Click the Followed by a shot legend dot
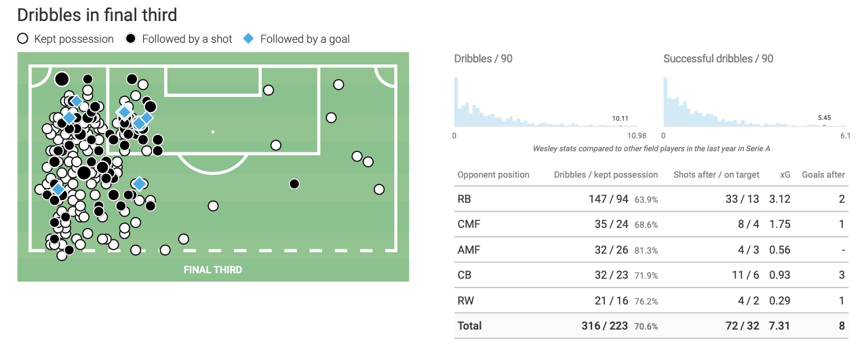This screenshot has width=868, height=354. pos(131,39)
